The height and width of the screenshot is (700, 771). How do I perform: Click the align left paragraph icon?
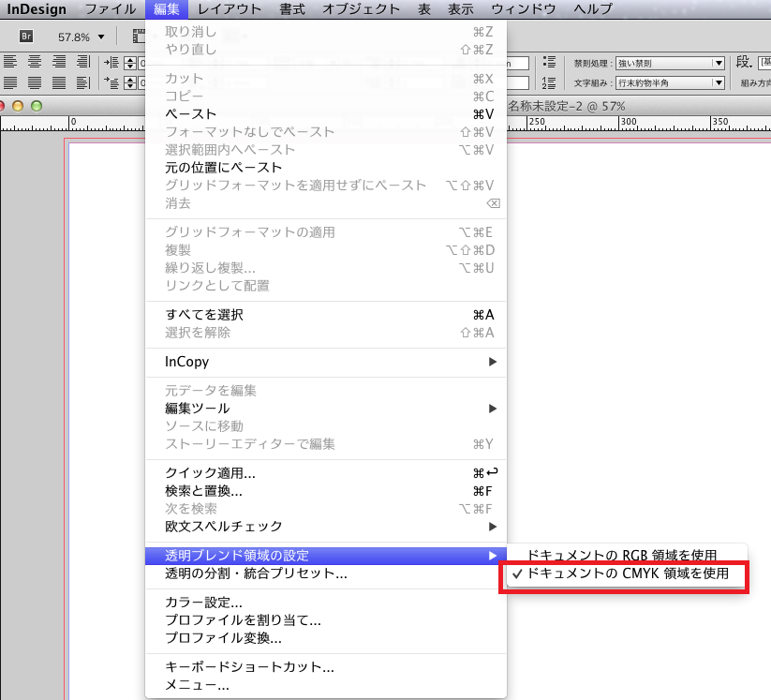pos(9,62)
